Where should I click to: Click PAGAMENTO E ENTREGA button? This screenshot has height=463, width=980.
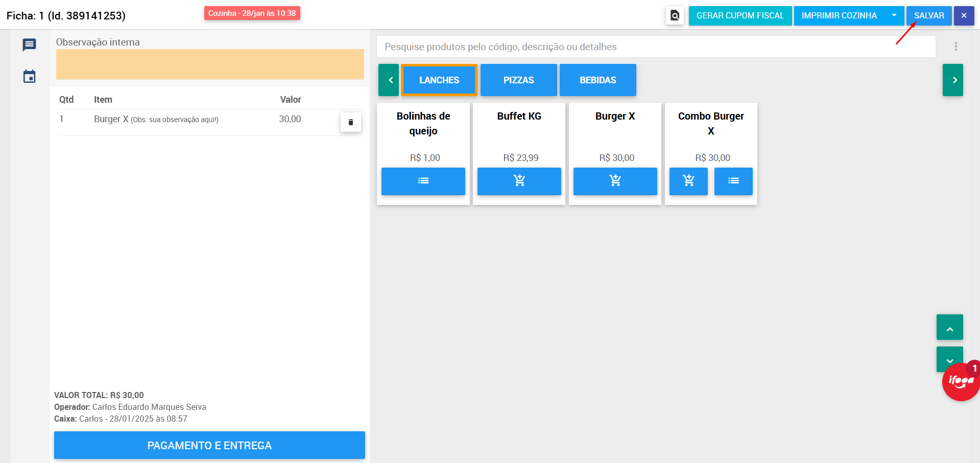click(x=209, y=445)
